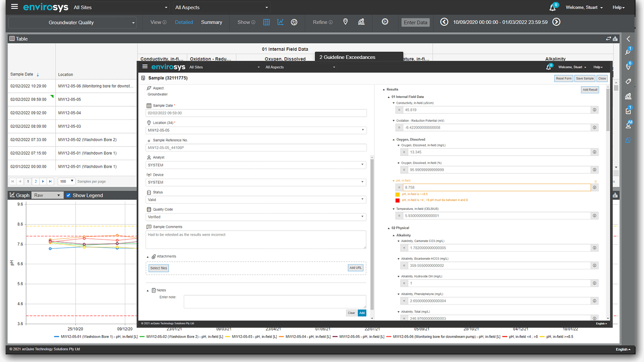Go to previous date range arrow
This screenshot has height=362, width=644.
click(444, 22)
